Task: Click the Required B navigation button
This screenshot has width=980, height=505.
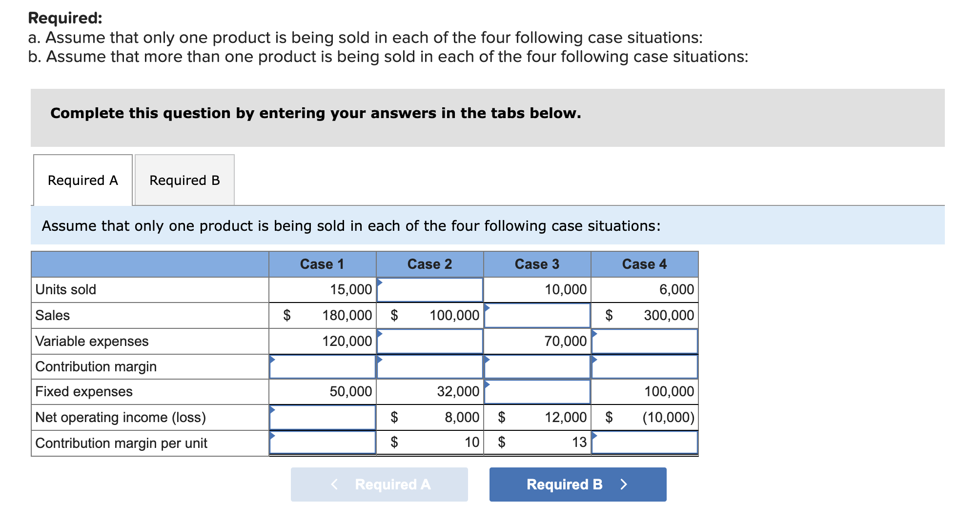Action: click(577, 484)
